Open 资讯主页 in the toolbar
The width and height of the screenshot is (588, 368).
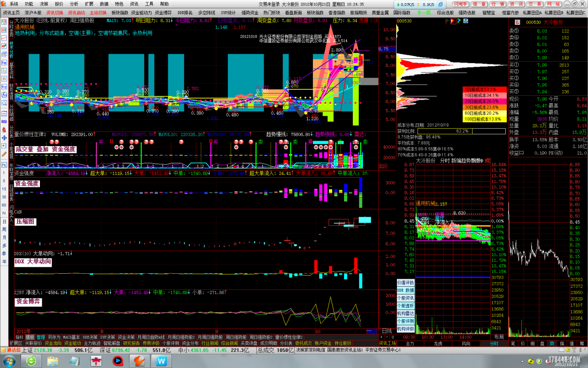(x=11, y=12)
